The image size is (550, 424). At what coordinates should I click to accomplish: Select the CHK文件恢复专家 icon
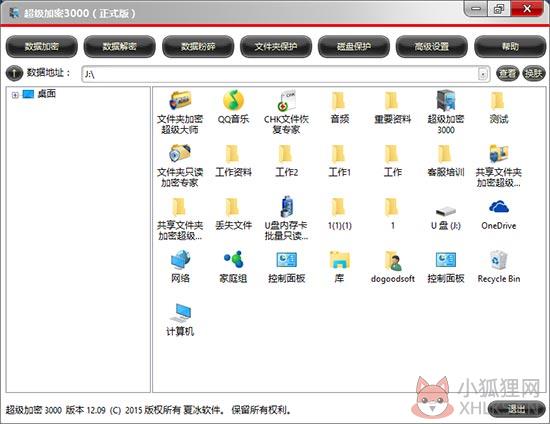tap(286, 112)
